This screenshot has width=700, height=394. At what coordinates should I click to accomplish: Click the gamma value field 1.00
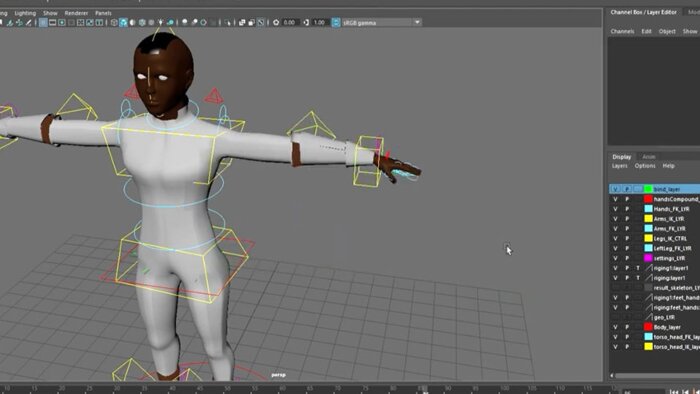click(320, 22)
